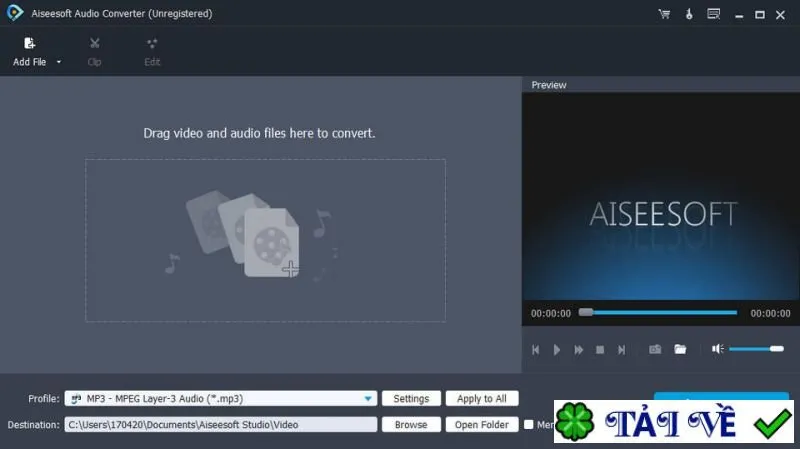This screenshot has height=449, width=800.
Task: Adjust the volume slider
Action: (x=756, y=348)
